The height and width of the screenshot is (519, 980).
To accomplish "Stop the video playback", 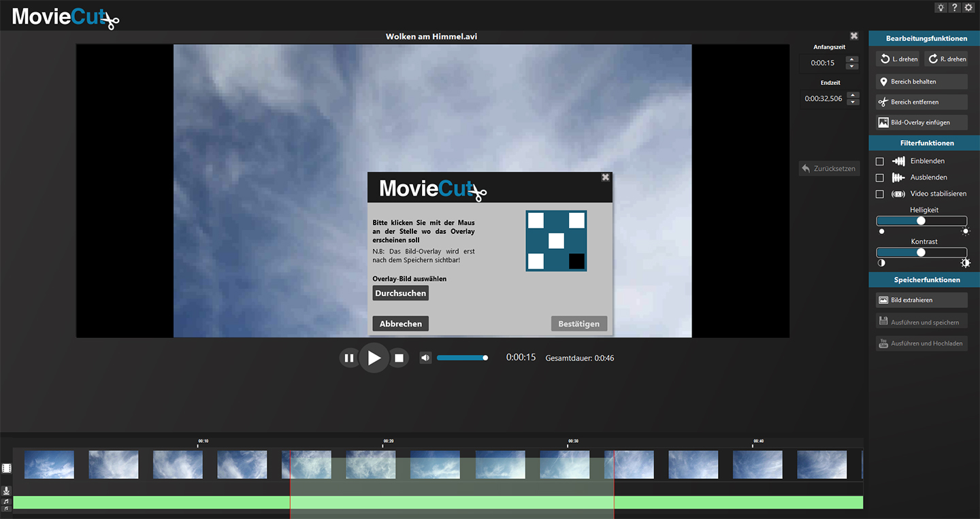I will pos(399,358).
